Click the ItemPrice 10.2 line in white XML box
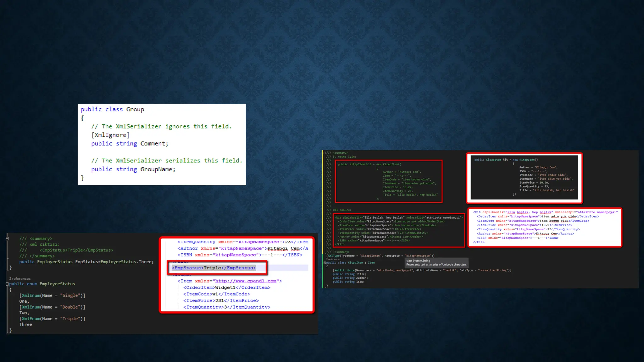Viewport: 644px width, 362px height. pos(524,225)
